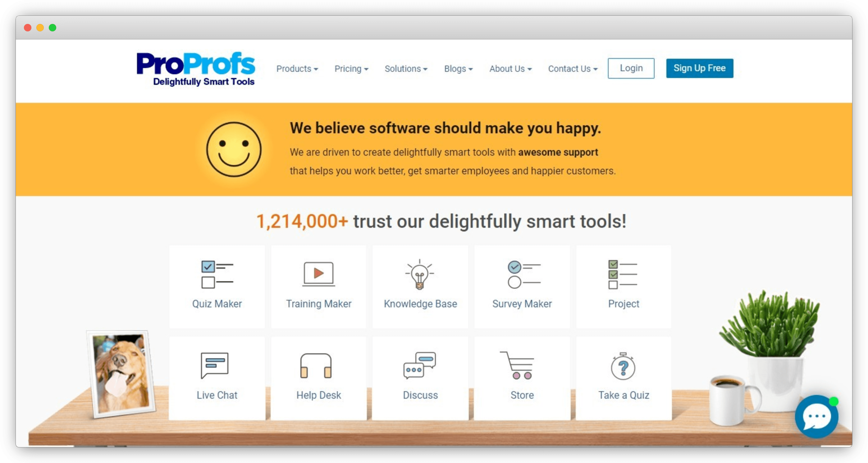Viewport: 868px width, 463px height.
Task: Click the '1,214,000+' orange number
Action: (x=302, y=221)
